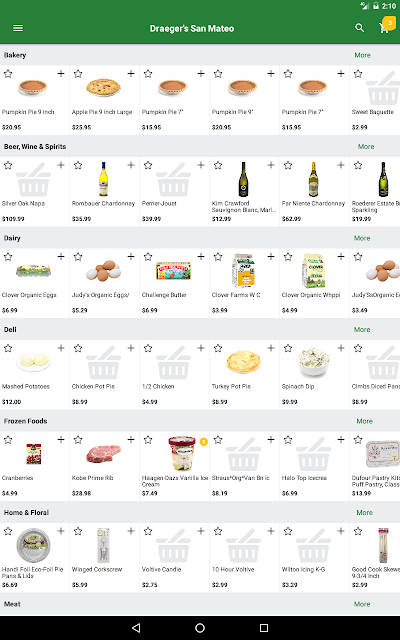400x640 pixels.
Task: Add Rombauer Chardonnay with plus icon
Action: point(131,165)
